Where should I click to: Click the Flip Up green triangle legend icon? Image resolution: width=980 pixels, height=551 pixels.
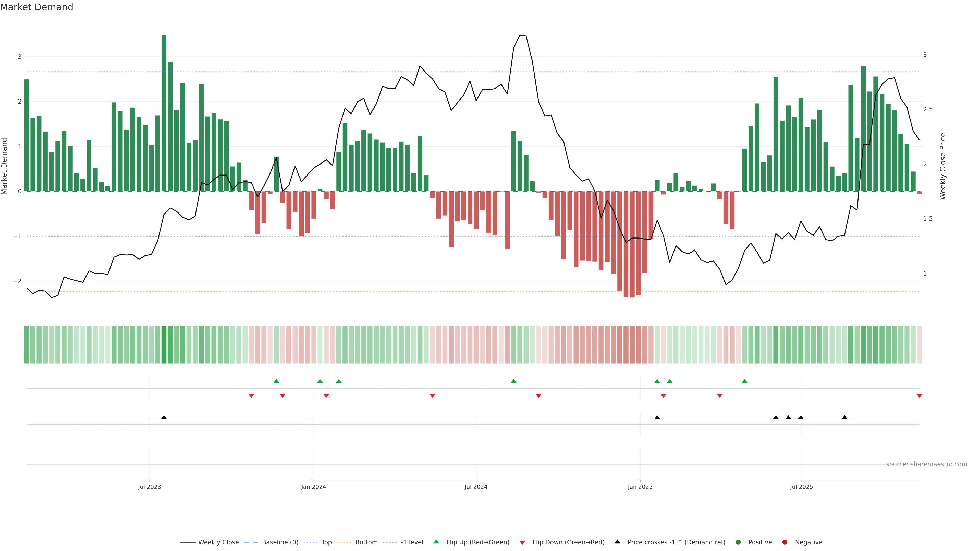pos(436,542)
